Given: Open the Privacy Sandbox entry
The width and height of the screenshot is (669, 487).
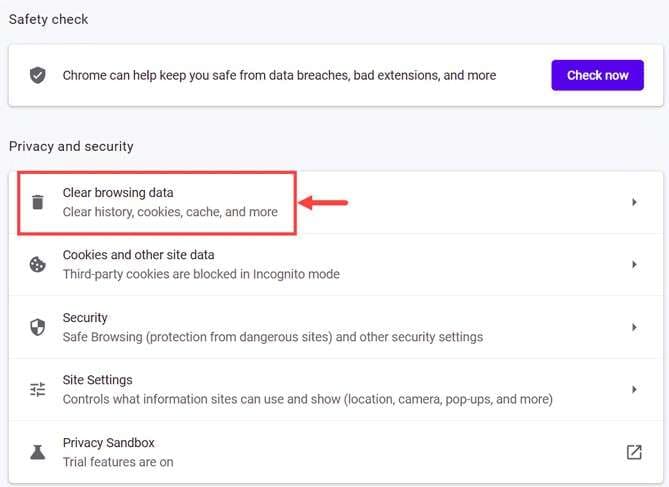Looking at the screenshot, I should coord(336,452).
